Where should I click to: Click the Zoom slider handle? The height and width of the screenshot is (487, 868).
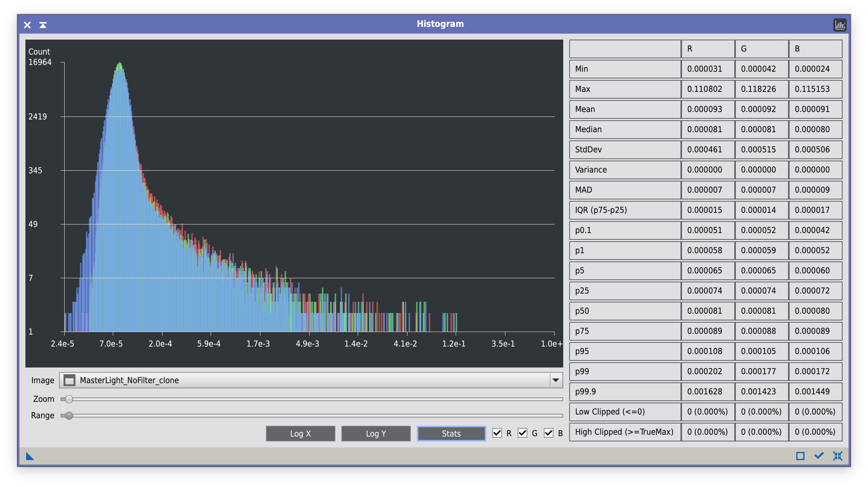(x=69, y=399)
